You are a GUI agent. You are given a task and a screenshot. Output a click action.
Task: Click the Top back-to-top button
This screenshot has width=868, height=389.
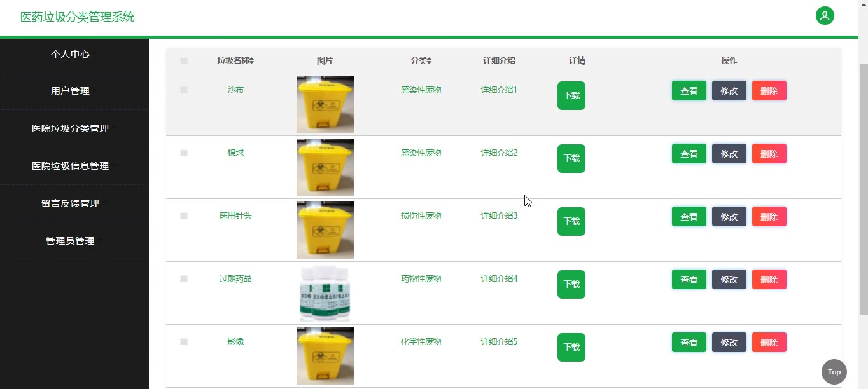834,372
